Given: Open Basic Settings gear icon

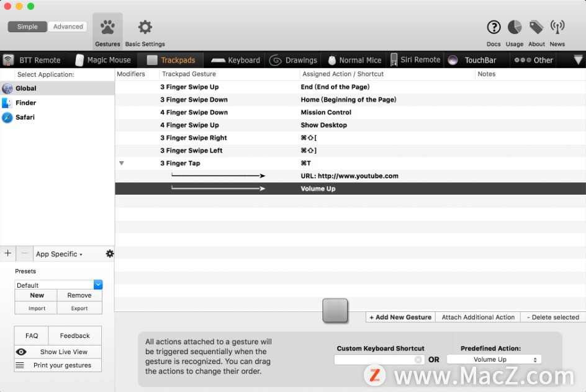Looking at the screenshot, I should click(145, 27).
